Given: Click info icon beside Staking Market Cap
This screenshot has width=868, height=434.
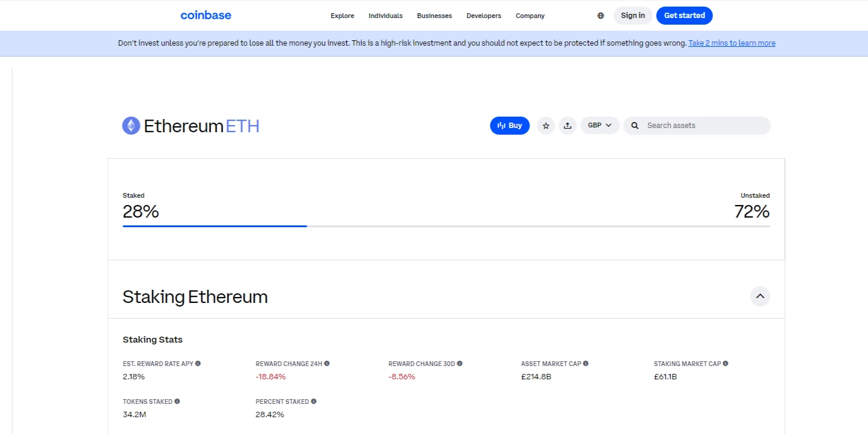Looking at the screenshot, I should point(726,364).
